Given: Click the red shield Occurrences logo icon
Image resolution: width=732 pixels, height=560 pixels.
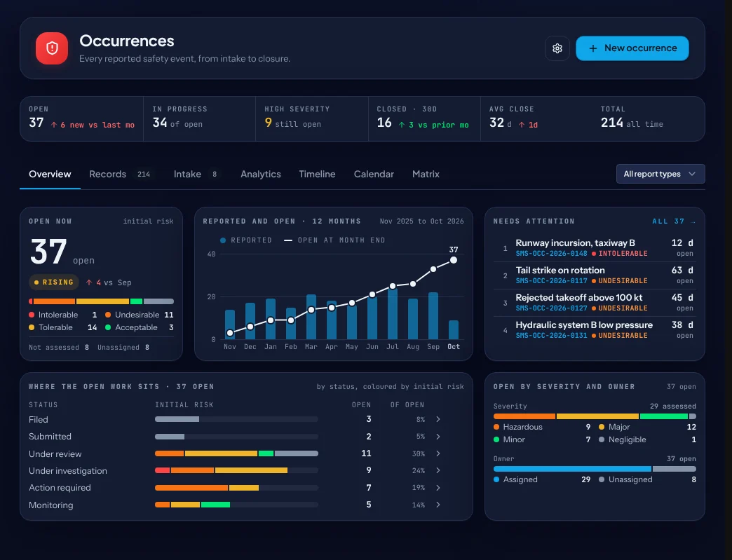Looking at the screenshot, I should (x=52, y=48).
